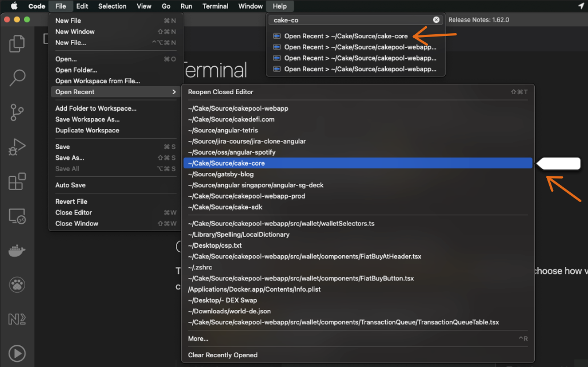This screenshot has height=367, width=588.
Task: Open the Source Control view
Action: [x=17, y=112]
